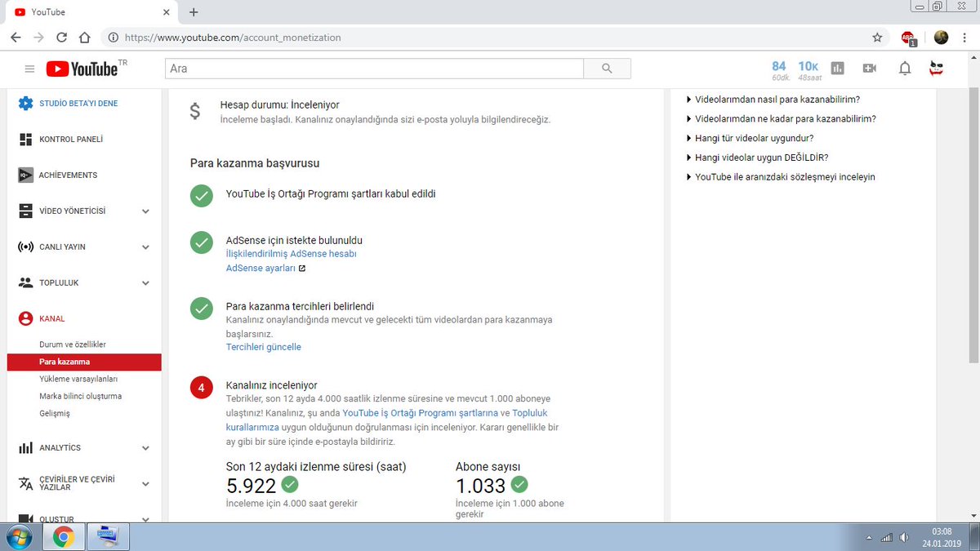Open Gelişmiş channel settings
Viewport: 980px width, 551px height.
coord(55,413)
